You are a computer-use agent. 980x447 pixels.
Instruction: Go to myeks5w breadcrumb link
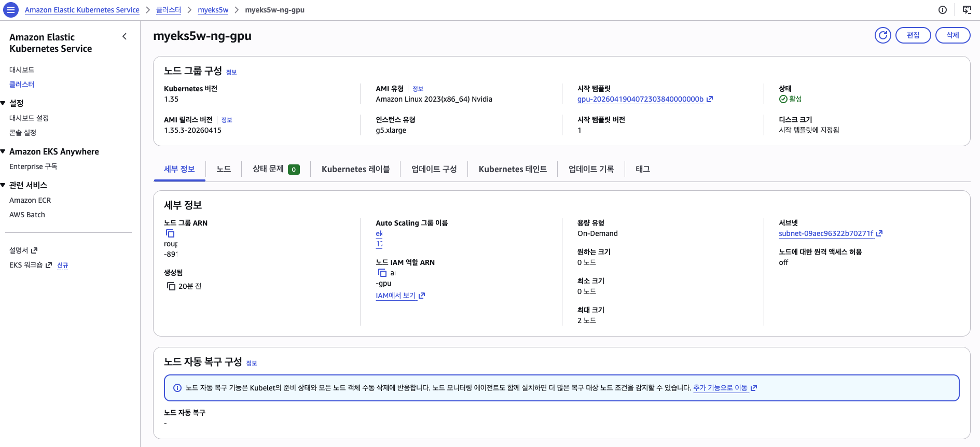coord(213,10)
